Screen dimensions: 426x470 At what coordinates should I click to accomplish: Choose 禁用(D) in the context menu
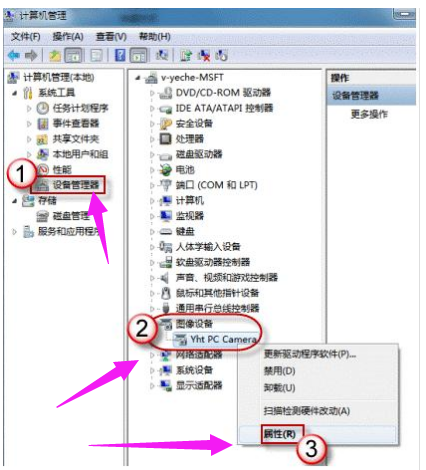279,371
